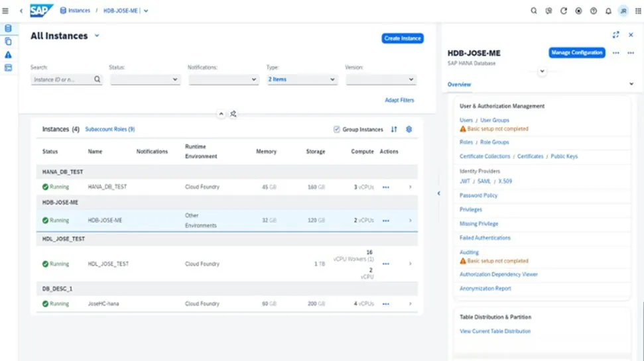Pin the filter header bar
The height and width of the screenshot is (361, 644).
pyautogui.click(x=234, y=114)
